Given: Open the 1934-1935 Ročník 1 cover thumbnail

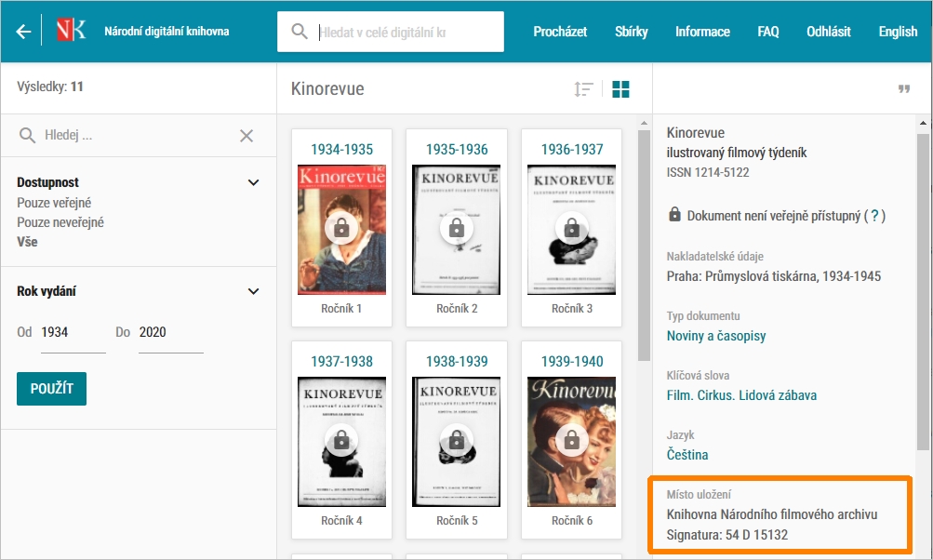Looking at the screenshot, I should coord(341,230).
